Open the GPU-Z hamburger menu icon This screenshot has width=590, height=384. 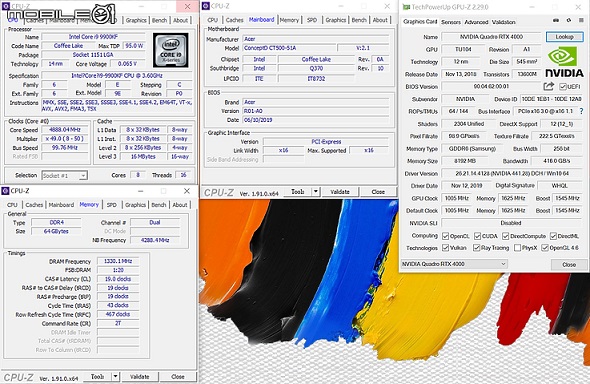tap(581, 20)
